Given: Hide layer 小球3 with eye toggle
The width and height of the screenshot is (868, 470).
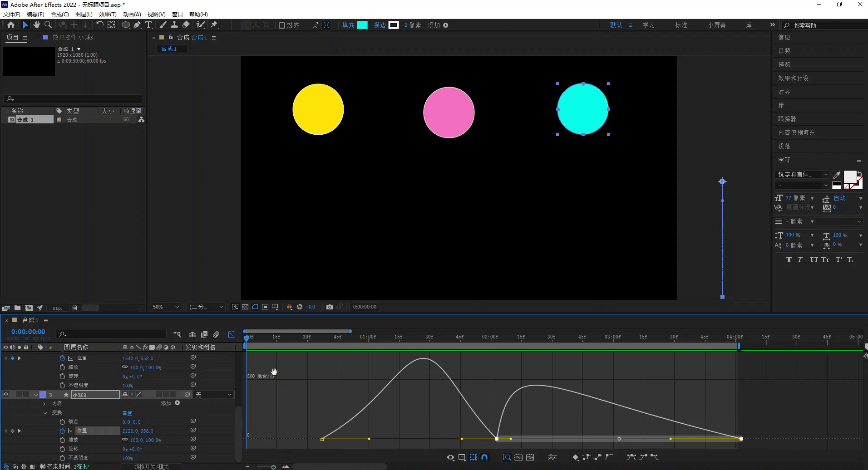Looking at the screenshot, I should (6, 394).
